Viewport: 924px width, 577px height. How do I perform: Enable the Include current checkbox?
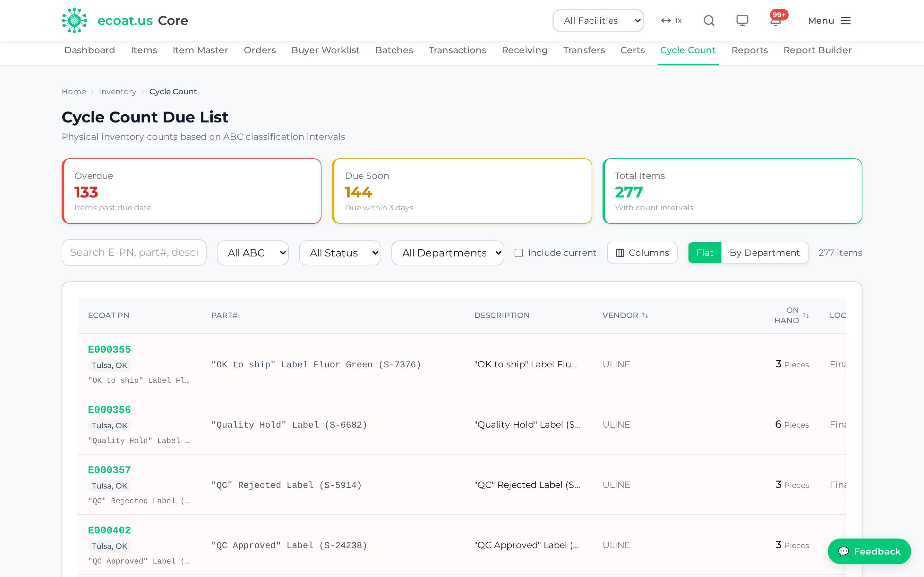click(518, 253)
